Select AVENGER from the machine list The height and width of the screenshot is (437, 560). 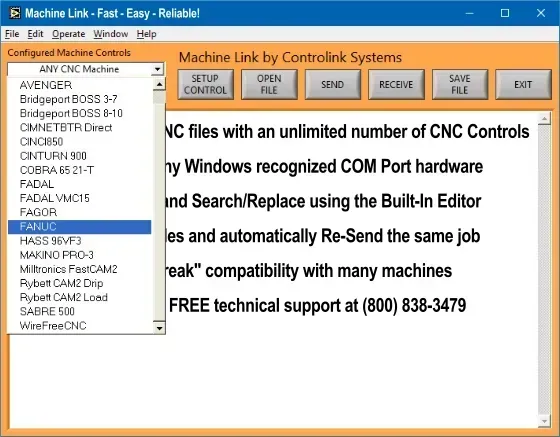point(79,85)
